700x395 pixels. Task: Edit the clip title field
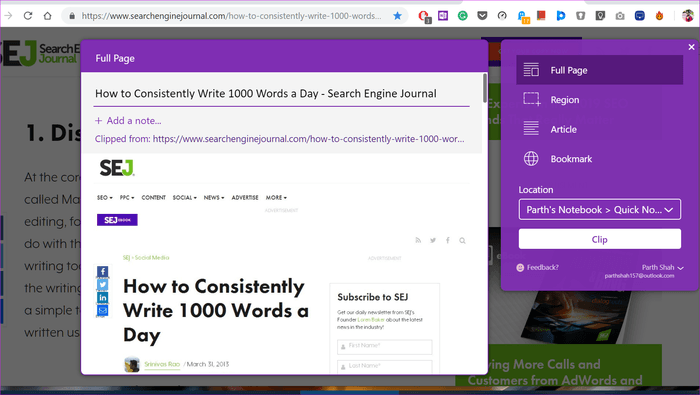point(281,93)
